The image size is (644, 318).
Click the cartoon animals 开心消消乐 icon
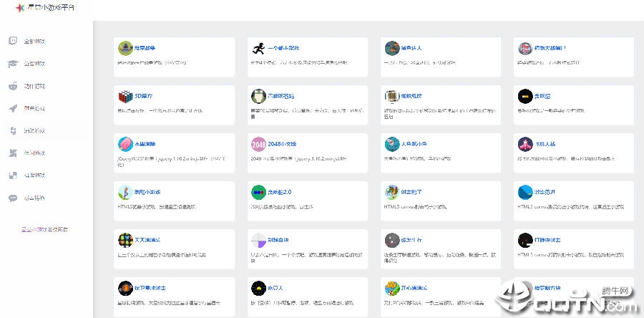(392, 289)
